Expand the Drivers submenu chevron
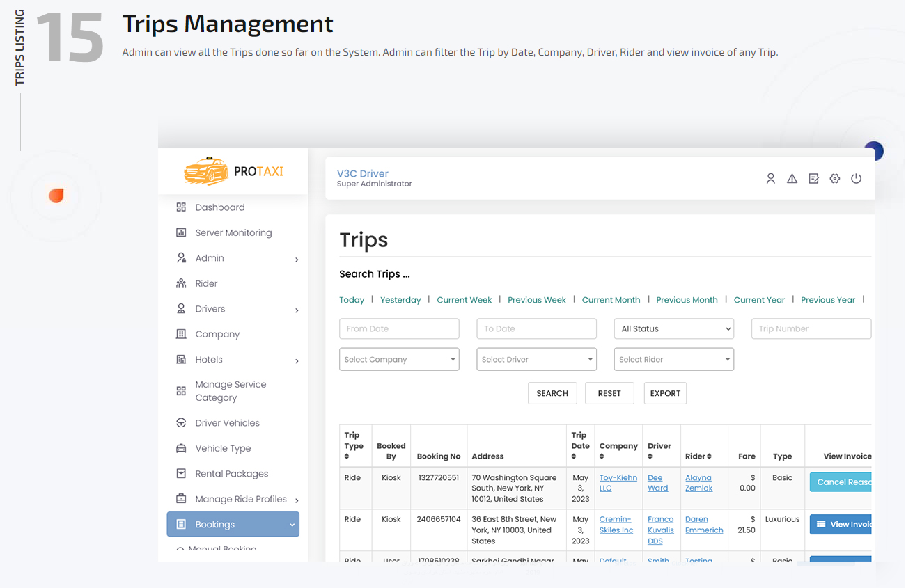Image resolution: width=906 pixels, height=588 pixels. (x=297, y=310)
